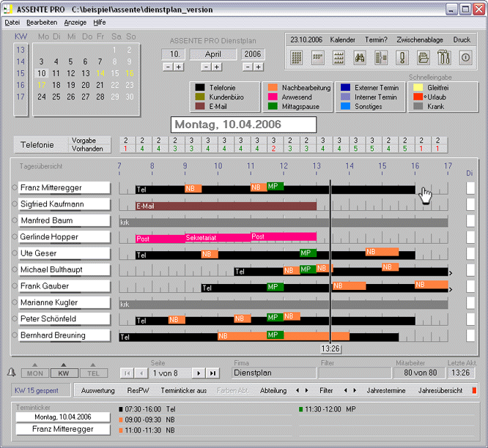Decrease the day with minus under 10.
This screenshot has height=448, width=488.
tap(168, 67)
